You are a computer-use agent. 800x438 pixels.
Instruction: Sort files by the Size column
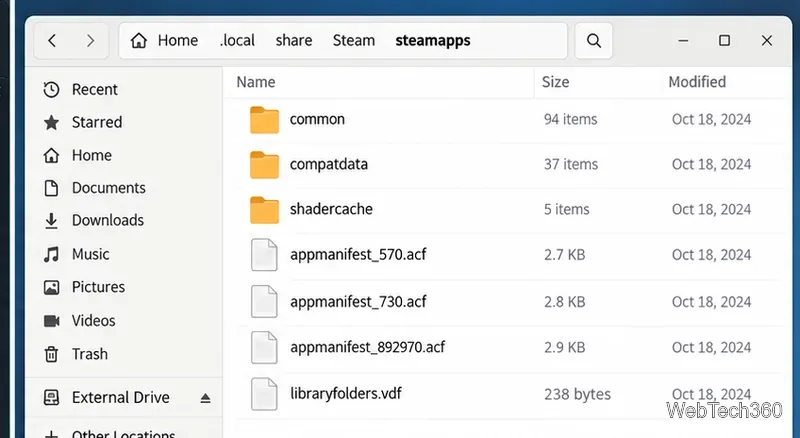tap(555, 82)
